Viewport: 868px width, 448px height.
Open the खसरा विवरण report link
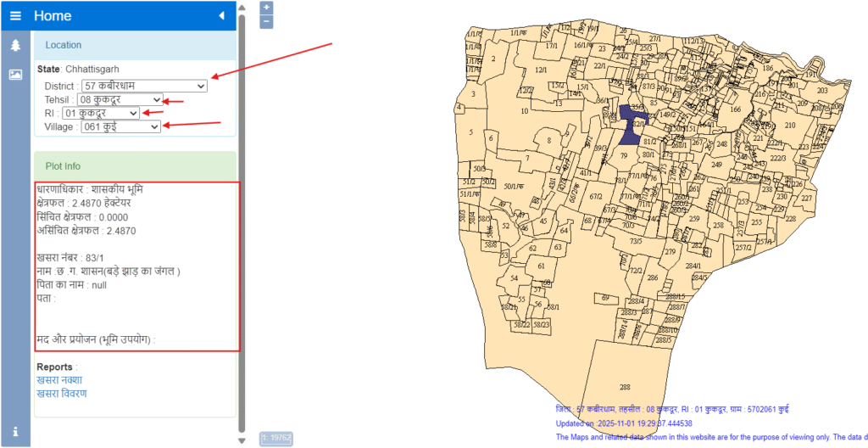pos(61,394)
